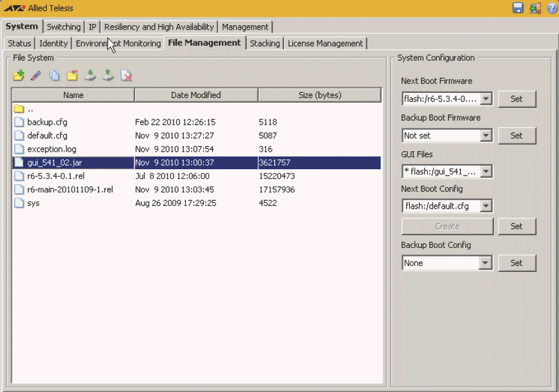Click the size value 17157936
Viewport: 559px width, 392px height.
pyautogui.click(x=277, y=189)
